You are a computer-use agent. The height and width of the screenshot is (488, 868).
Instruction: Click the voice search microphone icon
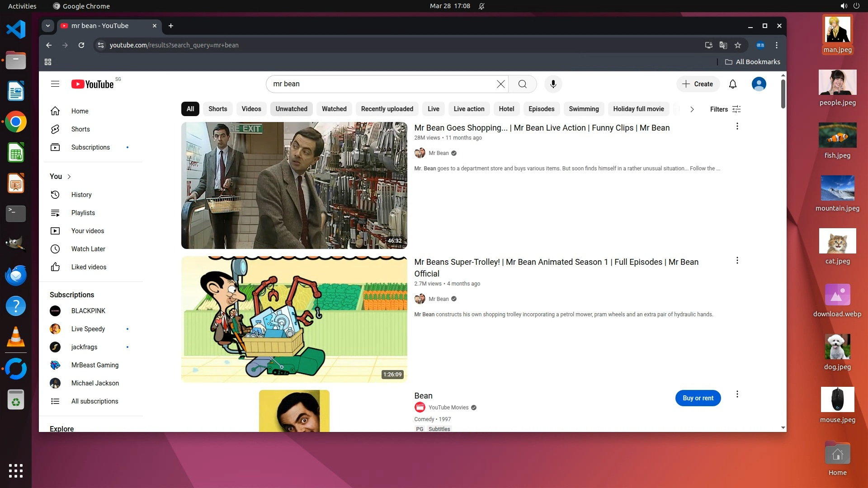tap(553, 84)
